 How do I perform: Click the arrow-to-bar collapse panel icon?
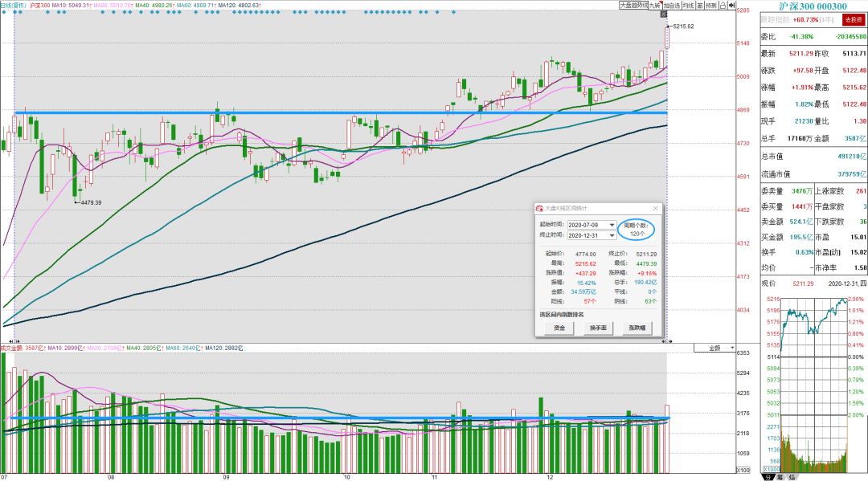pos(731,6)
